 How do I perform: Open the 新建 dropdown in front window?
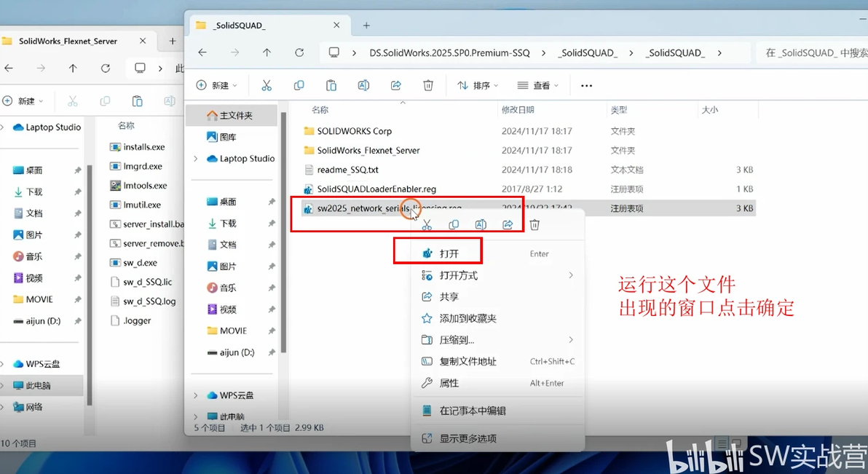pyautogui.click(x=217, y=85)
